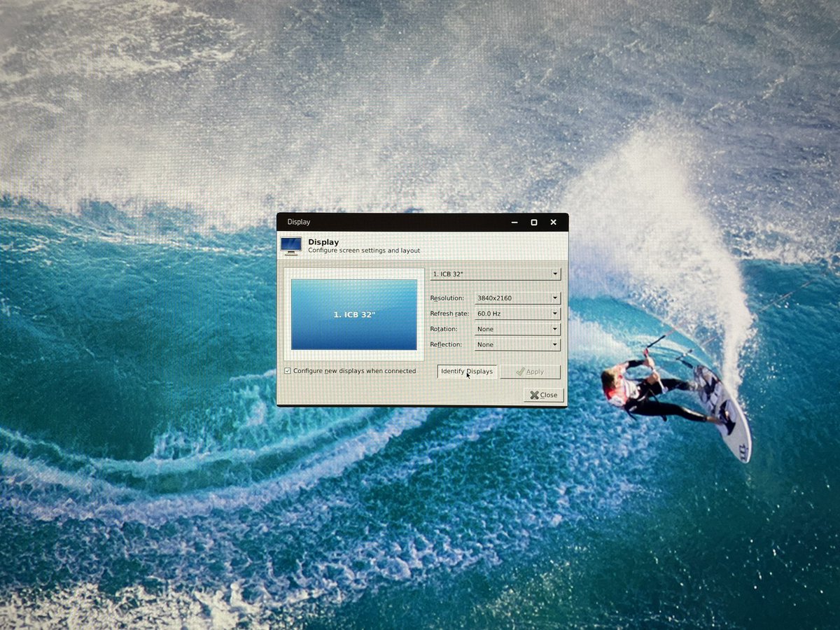Image resolution: width=840 pixels, height=630 pixels.
Task: Maximize the Display window
Action: coord(534,223)
